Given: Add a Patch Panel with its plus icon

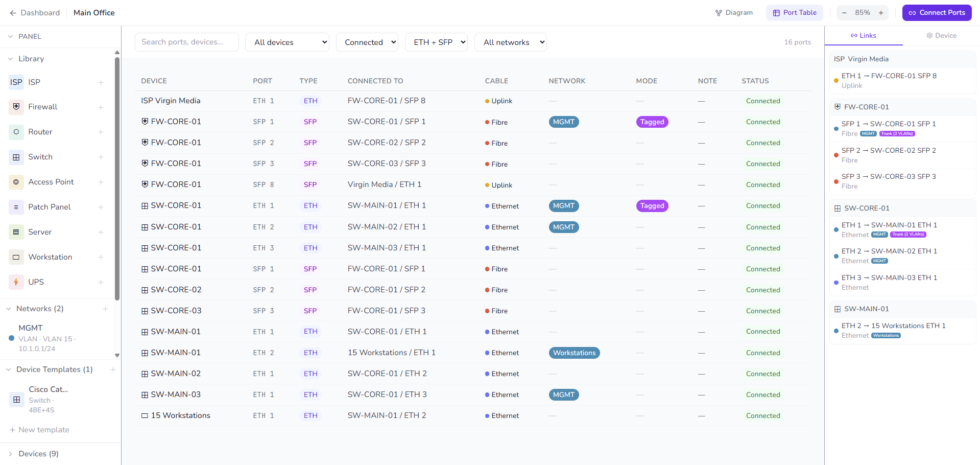Looking at the screenshot, I should (x=101, y=207).
